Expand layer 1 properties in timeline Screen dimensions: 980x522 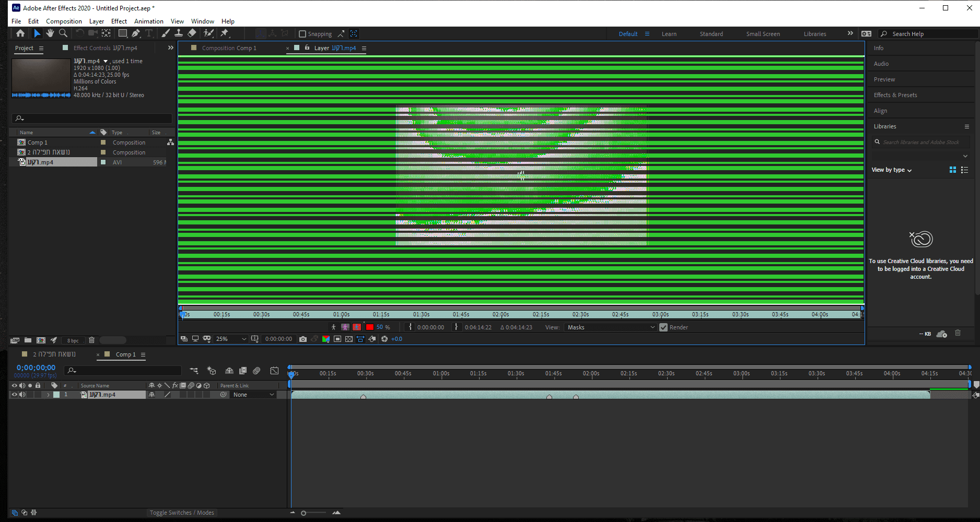pyautogui.click(x=48, y=395)
